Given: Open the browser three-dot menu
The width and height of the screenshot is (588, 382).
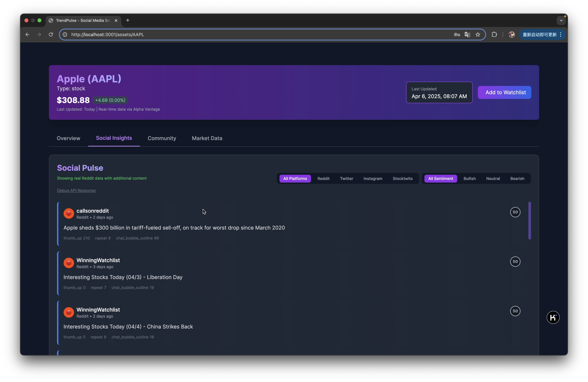Looking at the screenshot, I should pyautogui.click(x=561, y=35).
